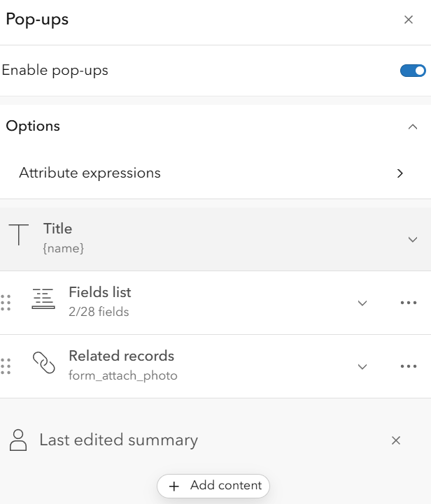Viewport: 431px width, 504px height.
Task: Toggle the Enable pop-ups switch
Action: 413,71
